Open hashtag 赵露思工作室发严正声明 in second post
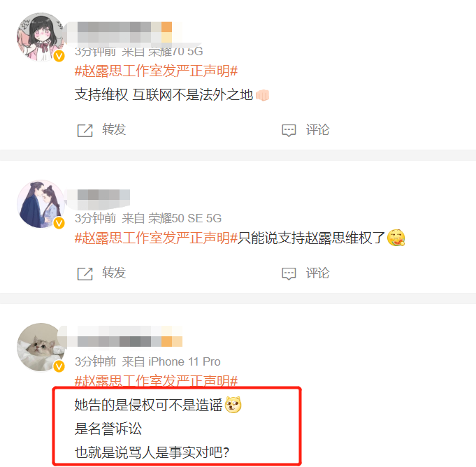 [156, 238]
